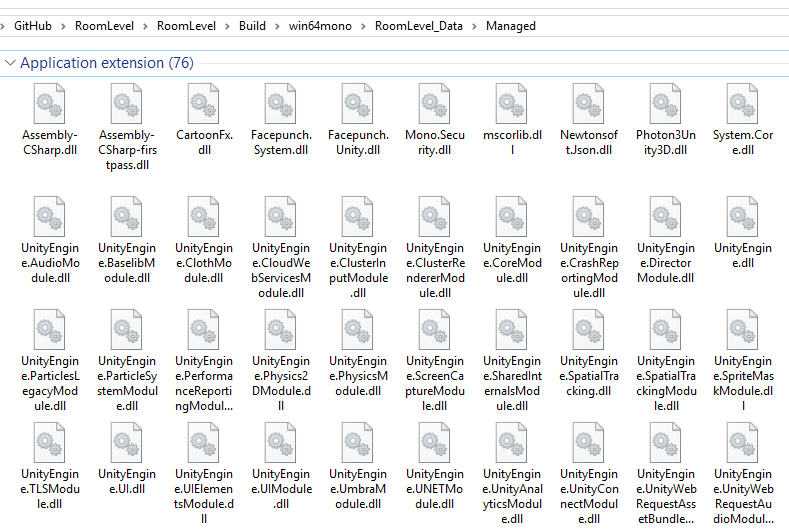Select UnityEngine.UnityConnectModule.dll file icon
Image resolution: width=789 pixels, height=530 pixels.
588,442
